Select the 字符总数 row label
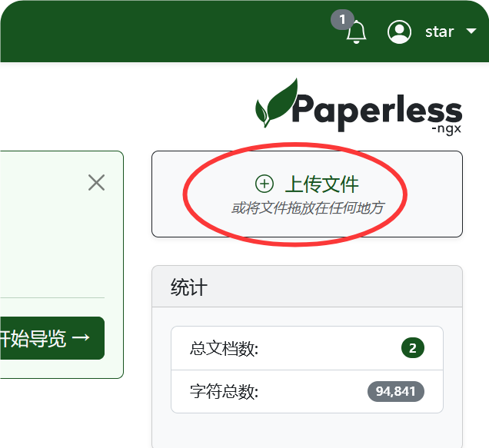Image resolution: width=489 pixels, height=448 pixels. (x=225, y=392)
